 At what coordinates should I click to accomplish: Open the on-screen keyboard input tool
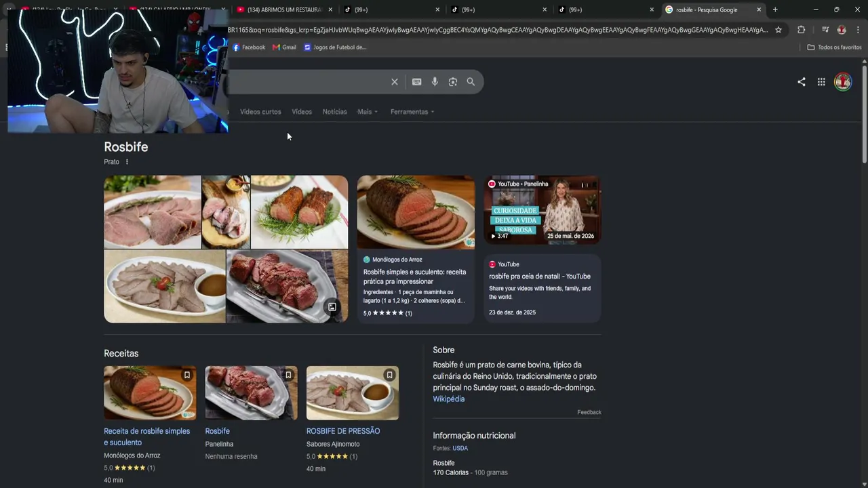click(x=417, y=82)
